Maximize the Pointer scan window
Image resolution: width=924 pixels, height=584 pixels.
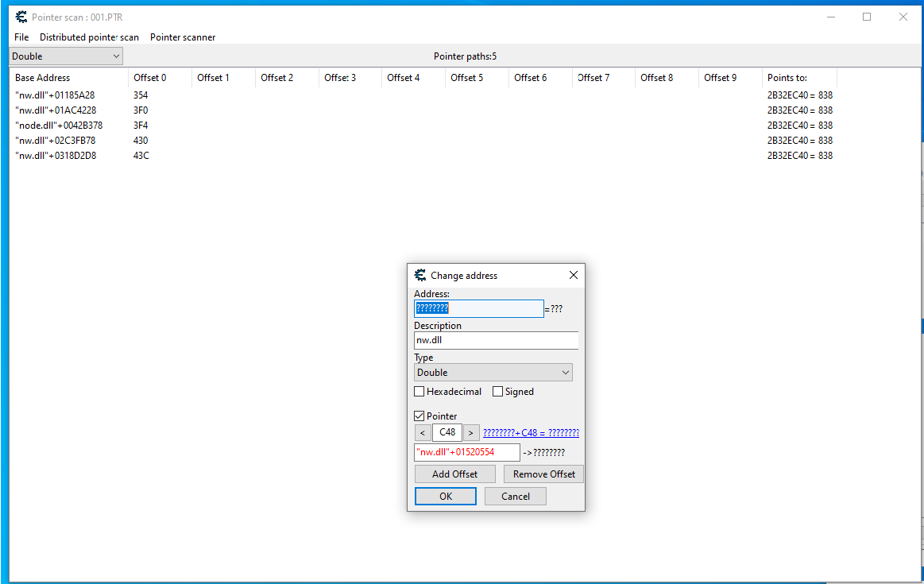[867, 17]
